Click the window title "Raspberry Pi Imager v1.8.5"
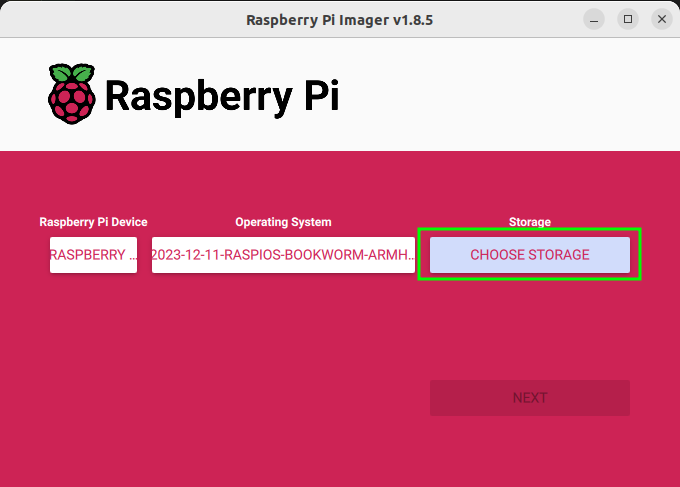The image size is (680, 487). pyautogui.click(x=340, y=19)
